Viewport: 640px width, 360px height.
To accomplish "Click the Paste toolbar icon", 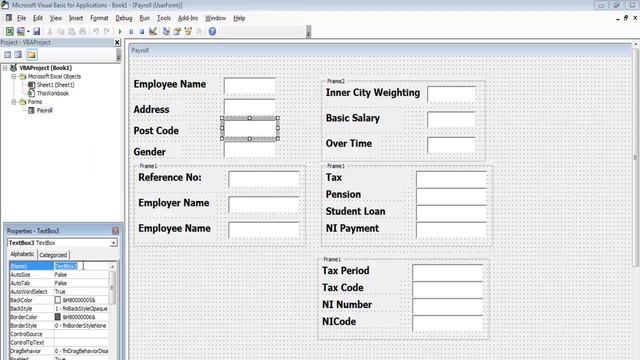I will click(x=71, y=31).
